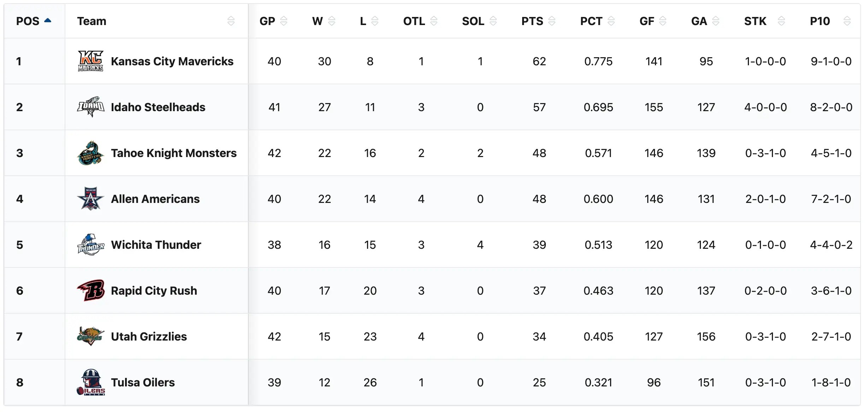Sort by games played GP arrows
Screen dimensions: 868x415
click(x=284, y=21)
